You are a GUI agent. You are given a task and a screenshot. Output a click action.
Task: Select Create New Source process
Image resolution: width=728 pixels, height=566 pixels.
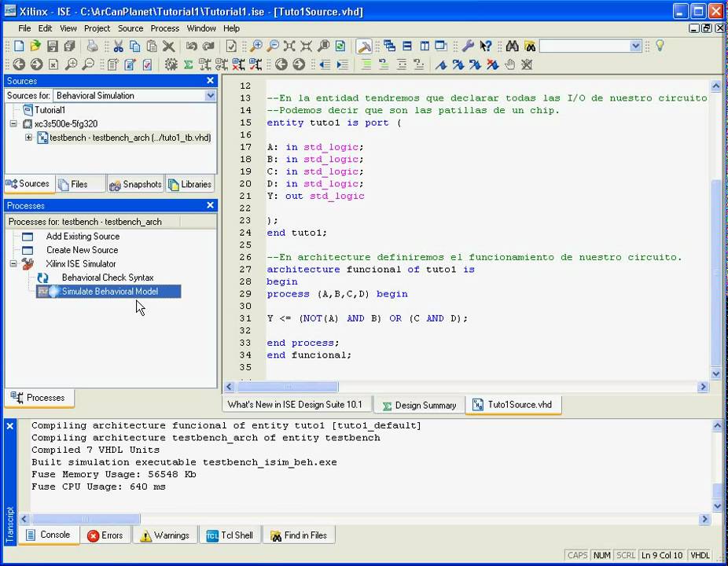tap(83, 250)
